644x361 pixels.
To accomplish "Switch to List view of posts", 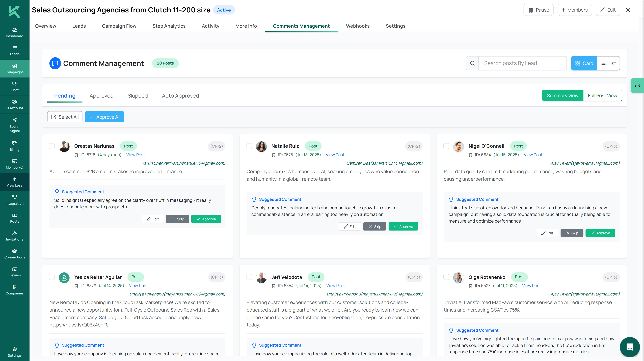I will click(608, 63).
